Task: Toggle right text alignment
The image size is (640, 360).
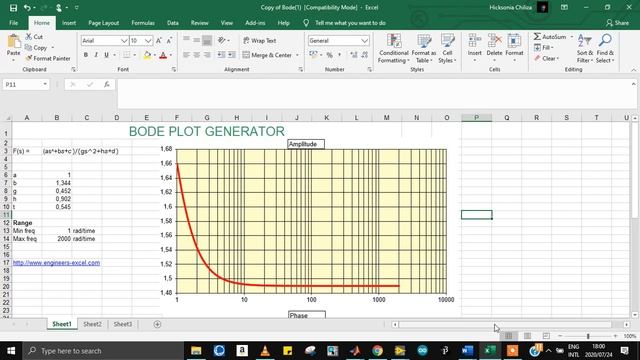Action: tap(207, 55)
